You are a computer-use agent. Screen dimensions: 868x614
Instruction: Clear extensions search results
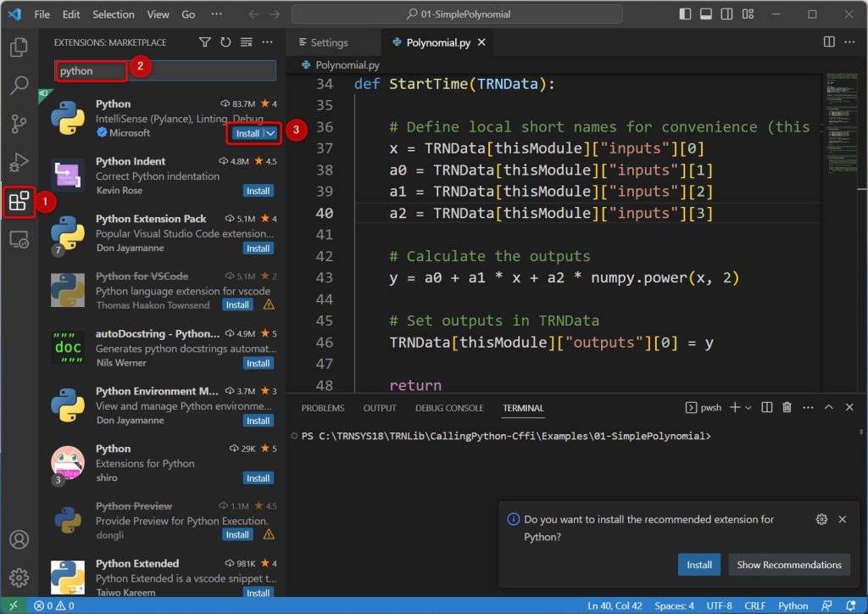tap(247, 42)
